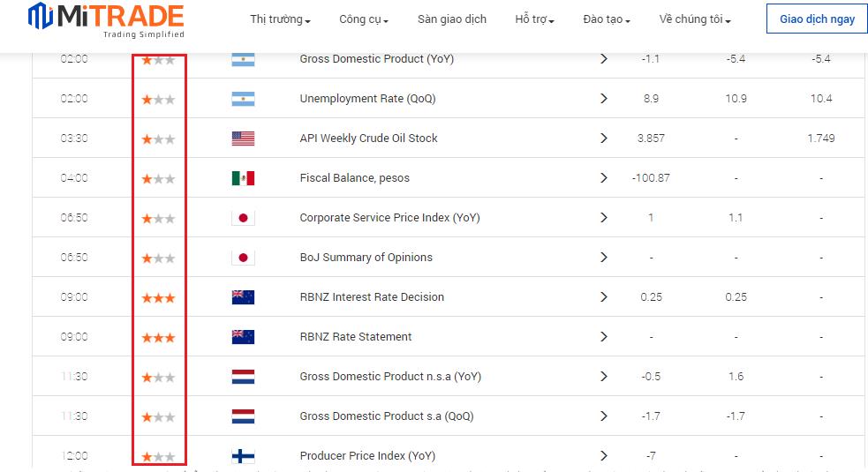868x472 pixels.
Task: Open the BoJ Summary of Opinions event
Action: (366, 258)
